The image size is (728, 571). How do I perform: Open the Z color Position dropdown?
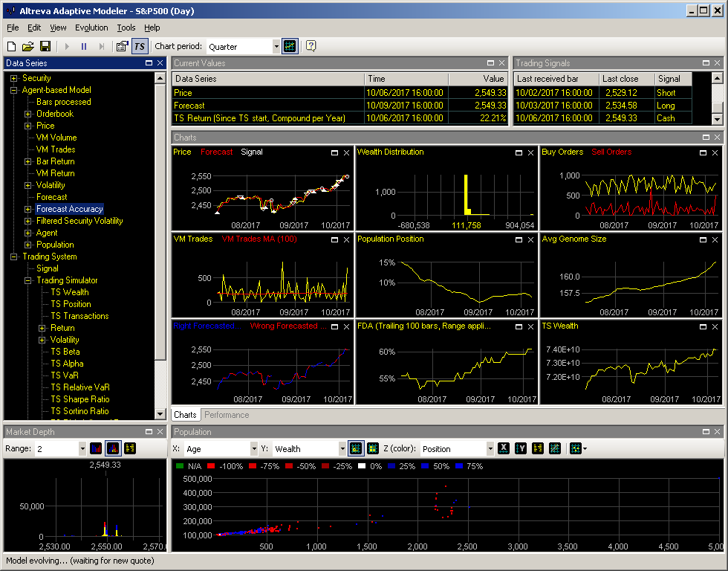[x=490, y=448]
